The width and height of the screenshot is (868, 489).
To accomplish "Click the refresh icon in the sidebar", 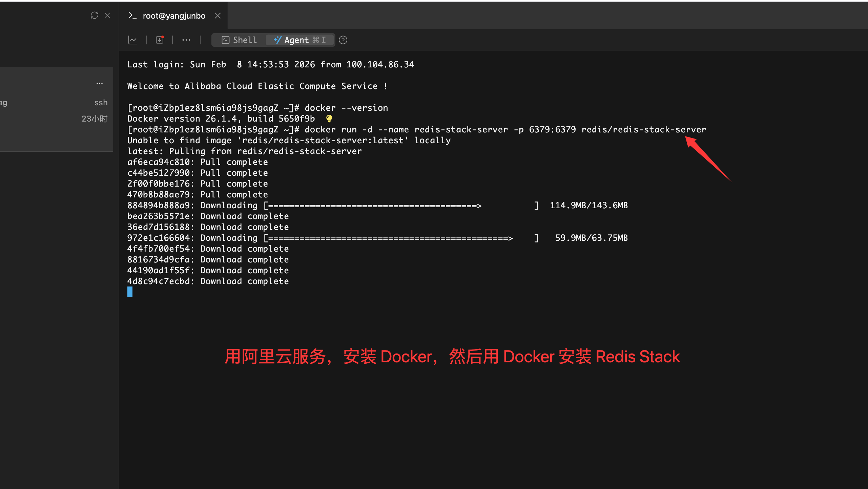I will click(94, 15).
